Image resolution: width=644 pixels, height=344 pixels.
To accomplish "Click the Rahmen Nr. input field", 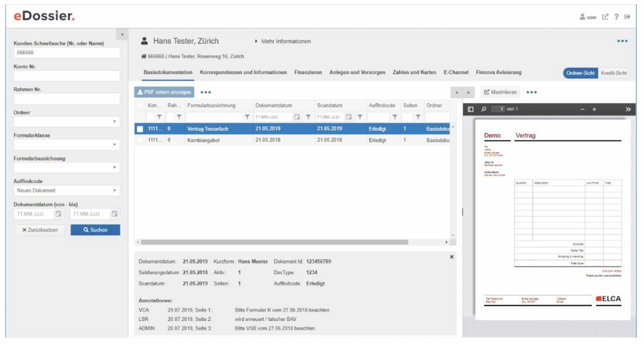I will tap(67, 99).
